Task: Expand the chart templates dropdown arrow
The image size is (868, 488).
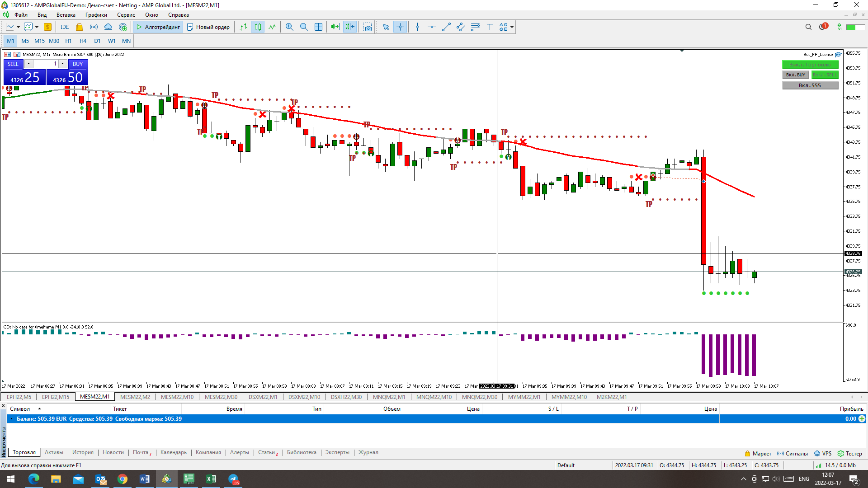Action: pyautogui.click(x=37, y=27)
